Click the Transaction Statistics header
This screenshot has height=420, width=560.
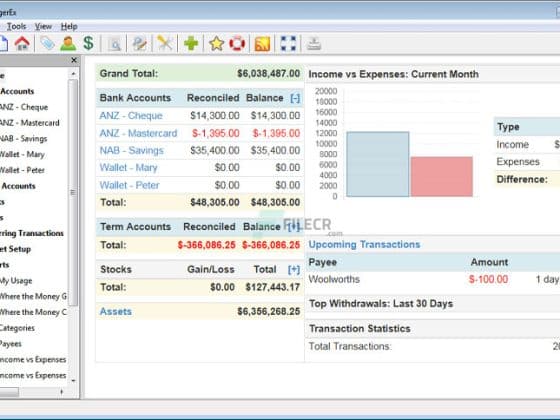[360, 329]
